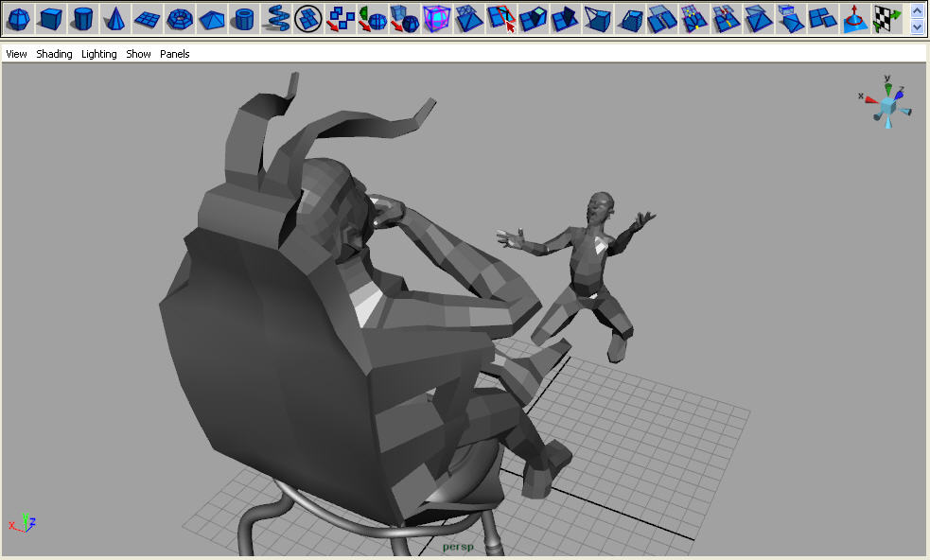Open the View menu

(16, 54)
